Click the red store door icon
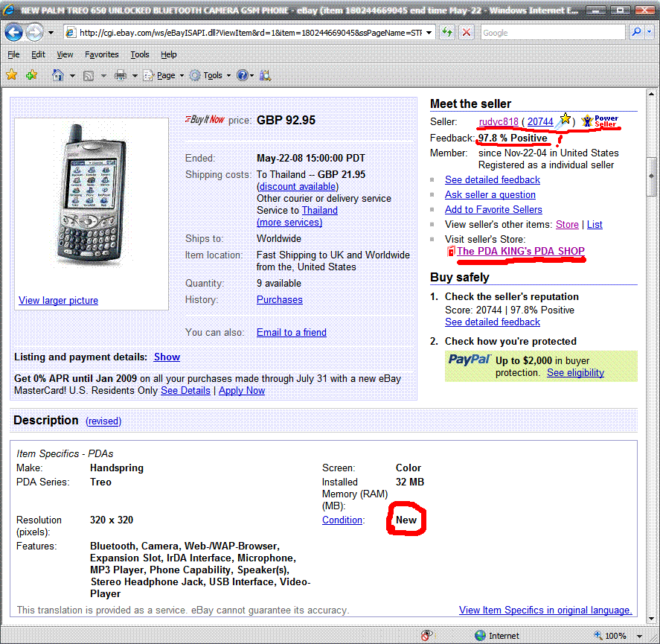The height and width of the screenshot is (644, 660). pyautogui.click(x=451, y=251)
